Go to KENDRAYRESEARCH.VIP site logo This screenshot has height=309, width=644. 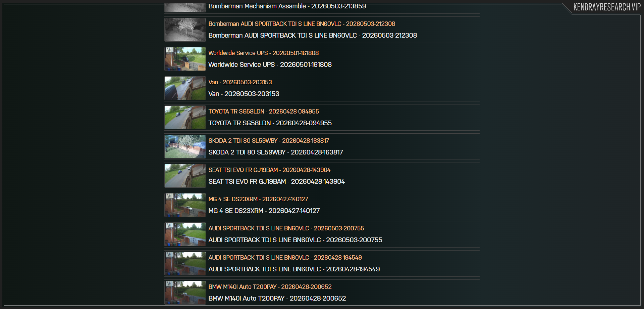point(607,7)
